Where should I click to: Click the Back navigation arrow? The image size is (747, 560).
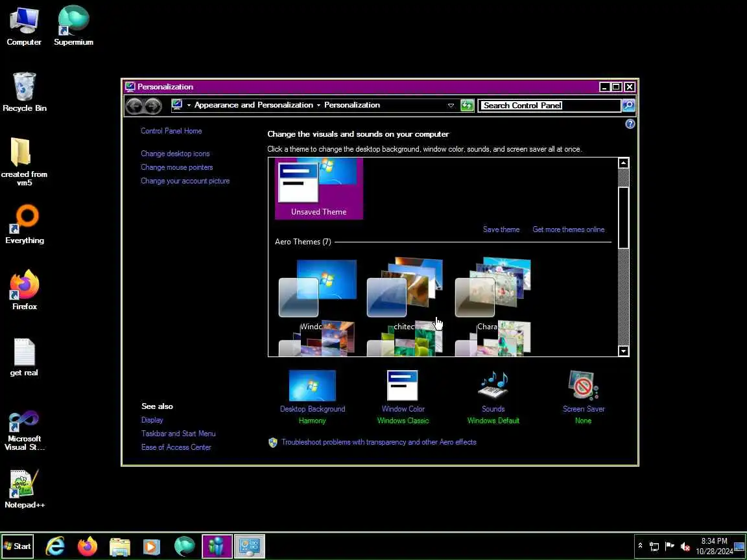pyautogui.click(x=135, y=106)
